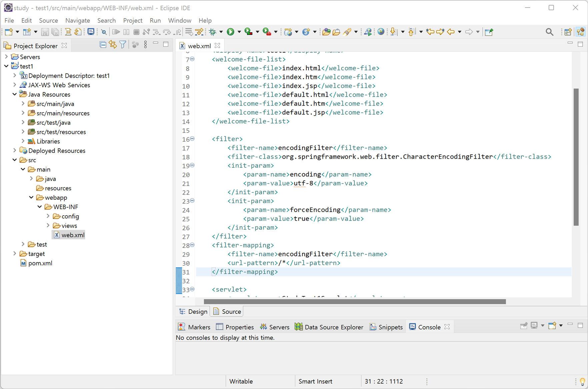The image size is (588, 389).
Task: Switch to the Design editor tab
Action: pyautogui.click(x=193, y=311)
